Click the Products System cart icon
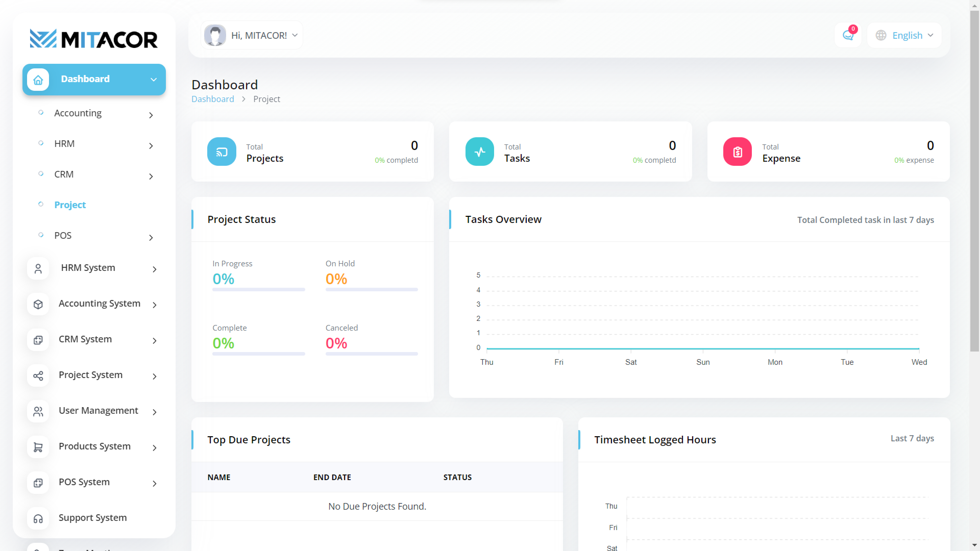 tap(38, 447)
